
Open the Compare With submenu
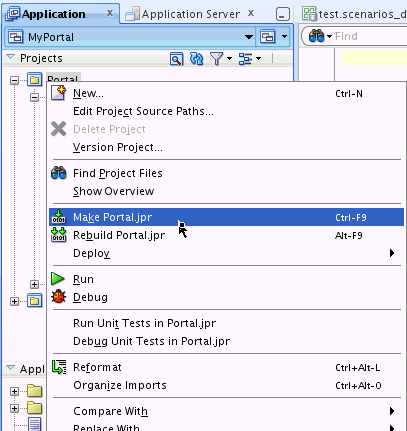pyautogui.click(x=226, y=411)
